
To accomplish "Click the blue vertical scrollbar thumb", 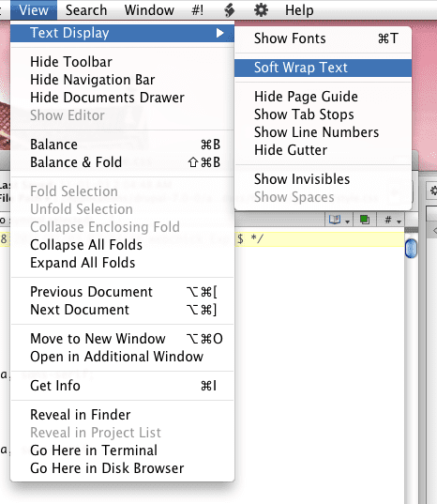I will [411, 249].
